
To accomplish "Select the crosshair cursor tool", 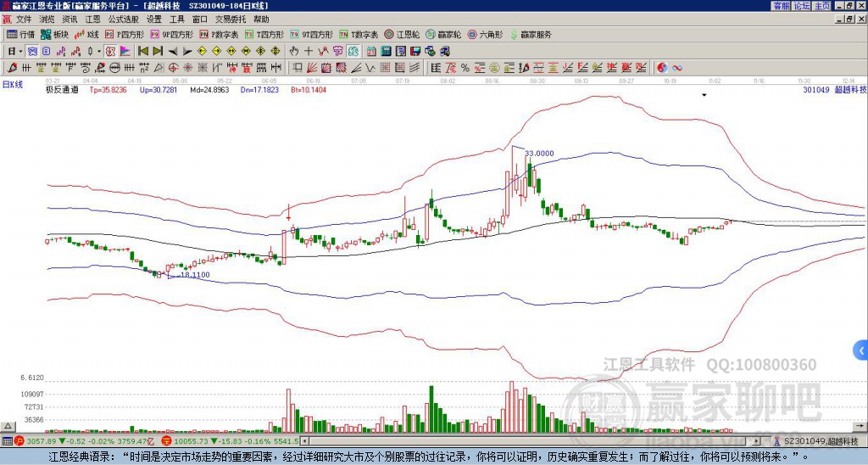I will [309, 52].
